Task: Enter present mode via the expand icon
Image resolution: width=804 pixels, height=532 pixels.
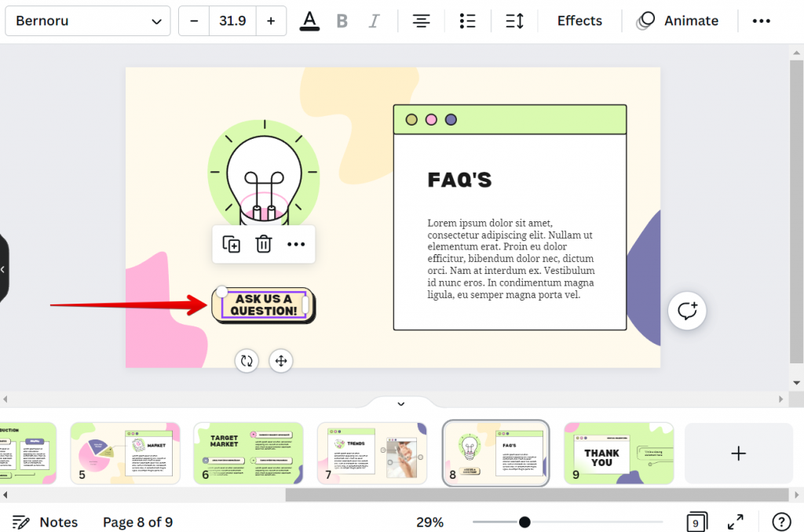Action: click(x=735, y=521)
